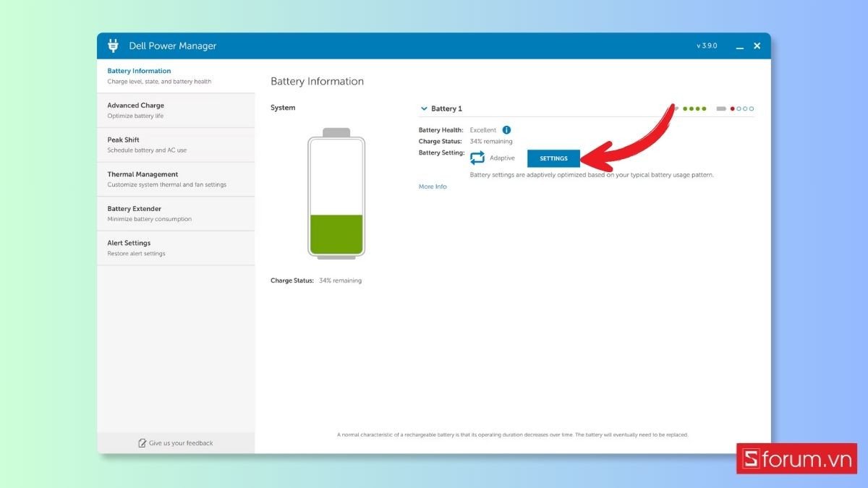
Task: Click the Adaptive mode arrows icon
Action: [477, 158]
